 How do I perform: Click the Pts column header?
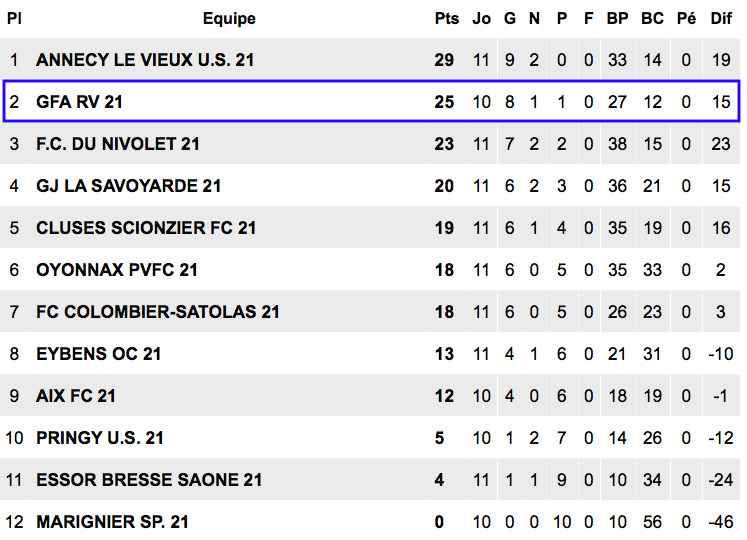coord(446,19)
